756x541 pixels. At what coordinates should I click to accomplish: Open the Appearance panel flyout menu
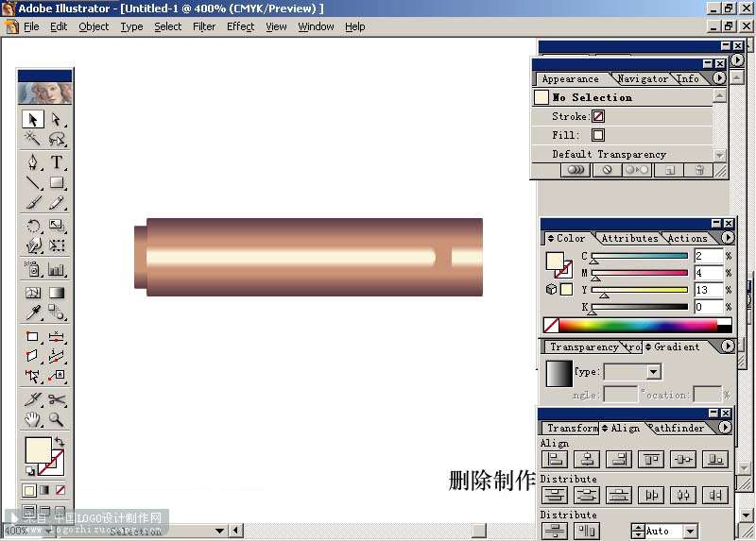[x=719, y=78]
